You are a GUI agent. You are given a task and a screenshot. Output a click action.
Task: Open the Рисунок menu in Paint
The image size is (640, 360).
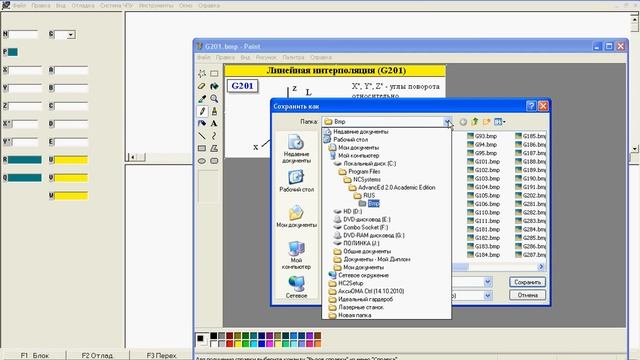point(266,58)
